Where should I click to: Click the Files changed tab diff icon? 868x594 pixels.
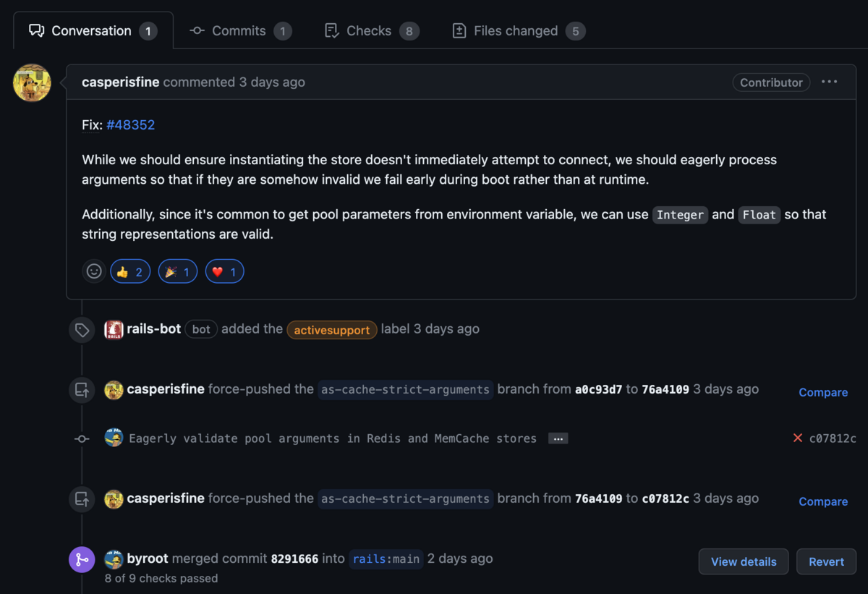(x=459, y=30)
